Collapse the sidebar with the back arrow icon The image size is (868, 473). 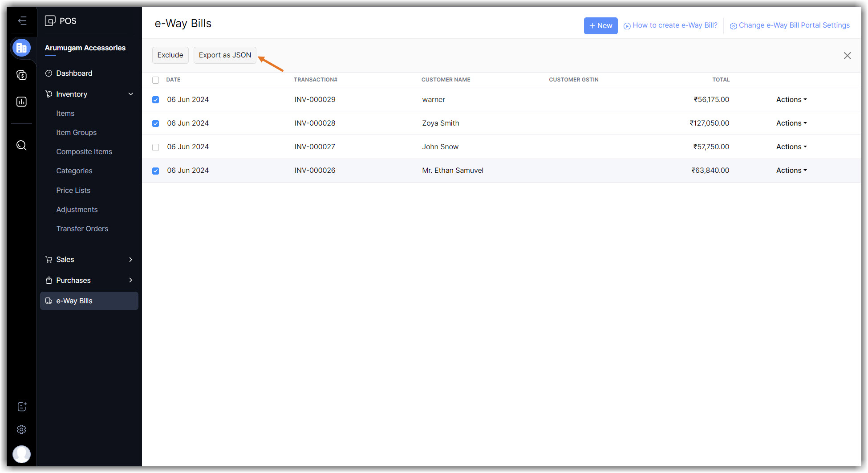(22, 21)
